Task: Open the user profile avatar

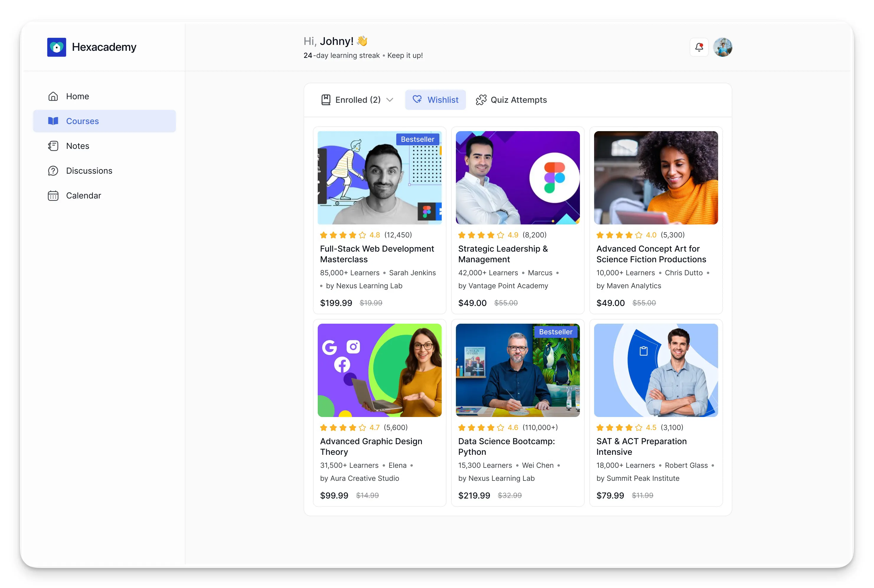Action: pos(723,47)
